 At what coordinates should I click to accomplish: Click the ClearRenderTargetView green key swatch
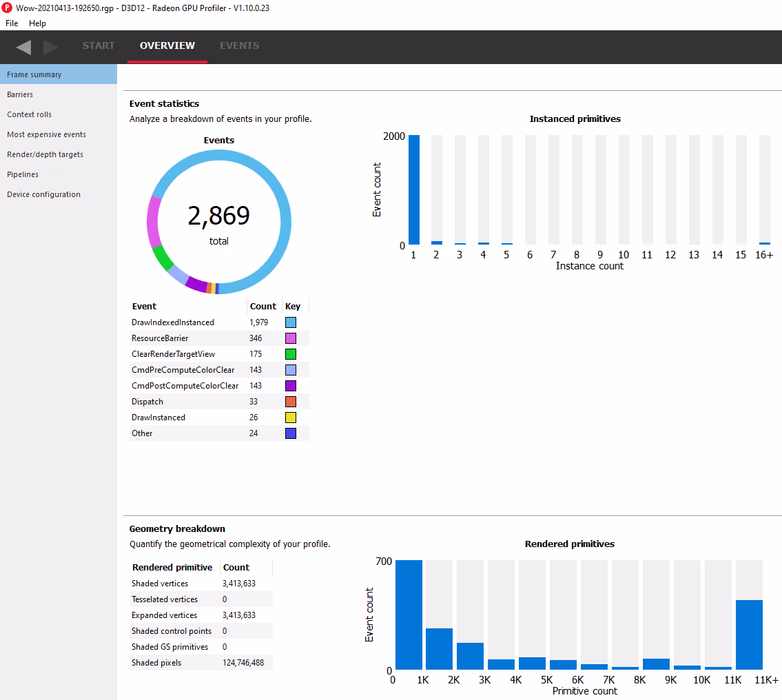[291, 354]
